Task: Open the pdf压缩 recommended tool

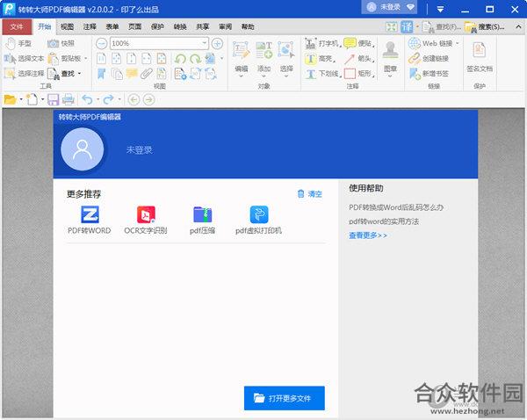Action: coord(202,221)
